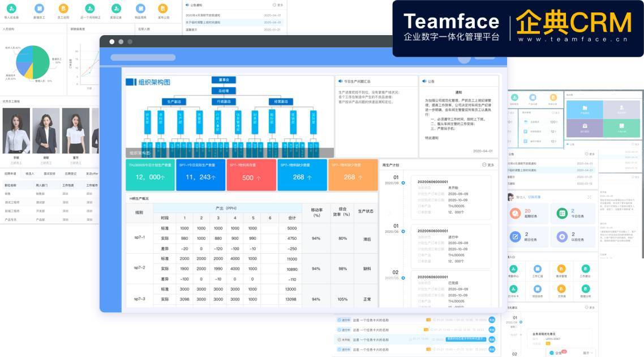Click the first employee photo thumbnail
Image resolution: width=644 pixels, height=357 pixels.
pyautogui.click(x=16, y=131)
